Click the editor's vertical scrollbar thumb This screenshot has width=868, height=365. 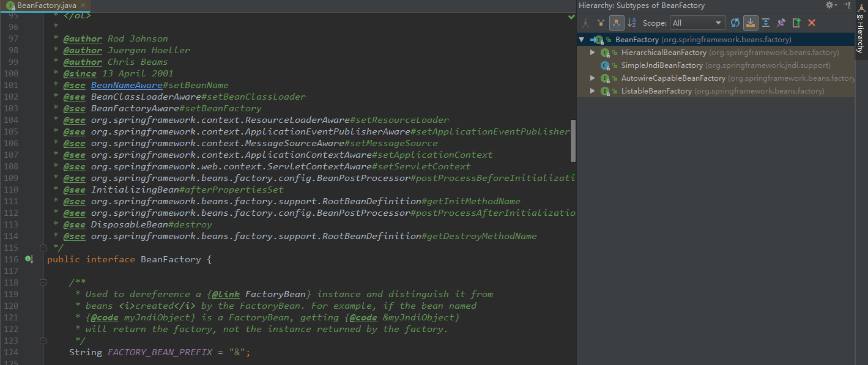[x=573, y=141]
